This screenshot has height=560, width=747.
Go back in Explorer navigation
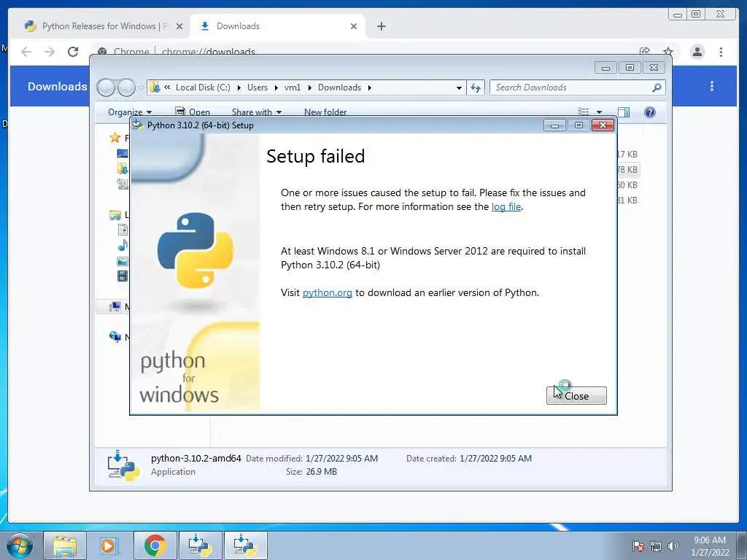tap(106, 87)
